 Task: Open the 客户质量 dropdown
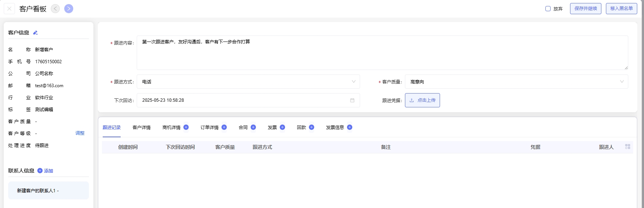point(516,82)
